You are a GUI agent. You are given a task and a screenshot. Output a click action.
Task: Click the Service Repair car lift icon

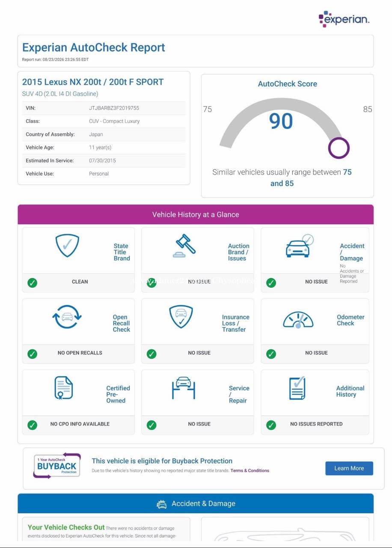184,388
